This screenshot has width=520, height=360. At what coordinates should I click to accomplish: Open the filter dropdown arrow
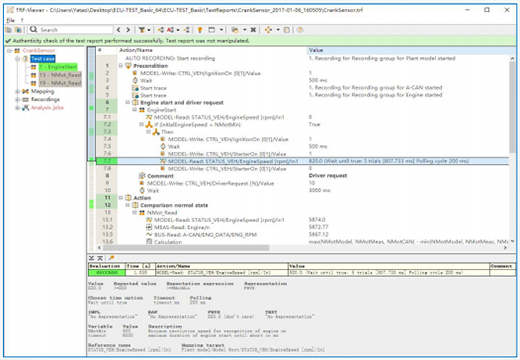click(x=149, y=30)
